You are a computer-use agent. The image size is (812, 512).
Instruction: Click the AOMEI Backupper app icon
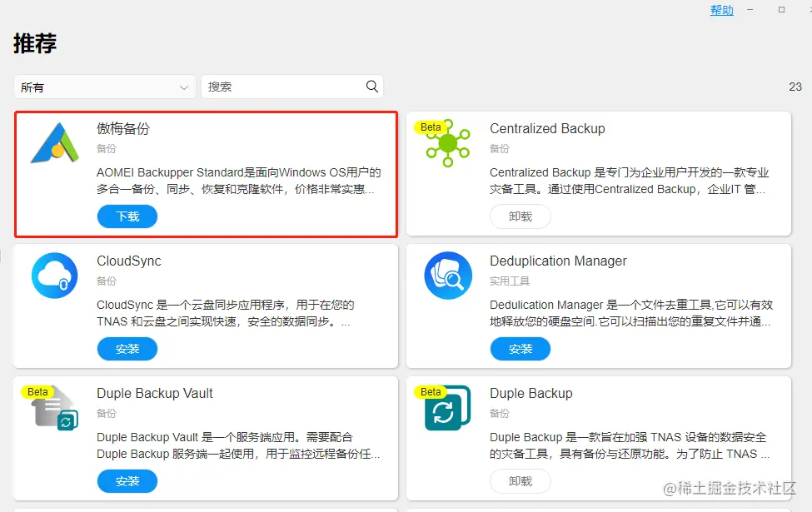click(55, 143)
